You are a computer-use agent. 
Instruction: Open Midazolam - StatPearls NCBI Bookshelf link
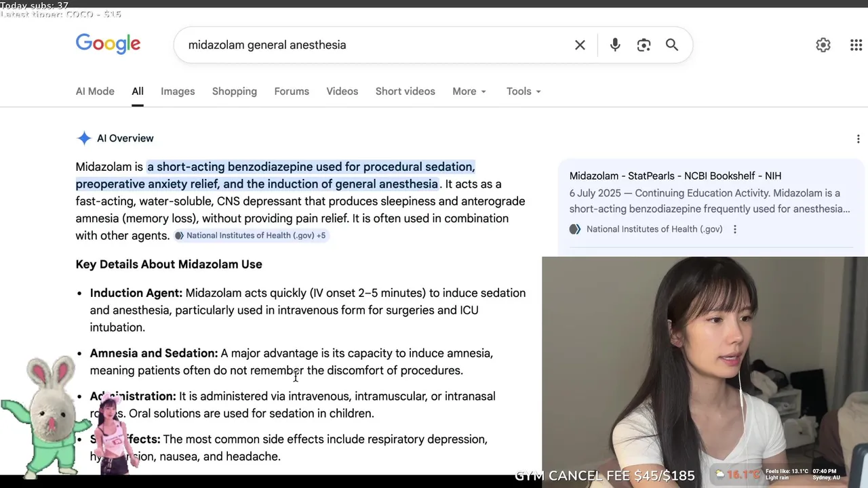(675, 176)
